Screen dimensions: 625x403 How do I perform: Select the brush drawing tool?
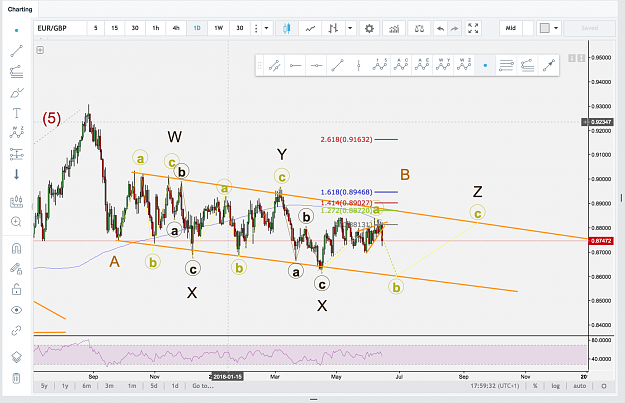[16, 92]
